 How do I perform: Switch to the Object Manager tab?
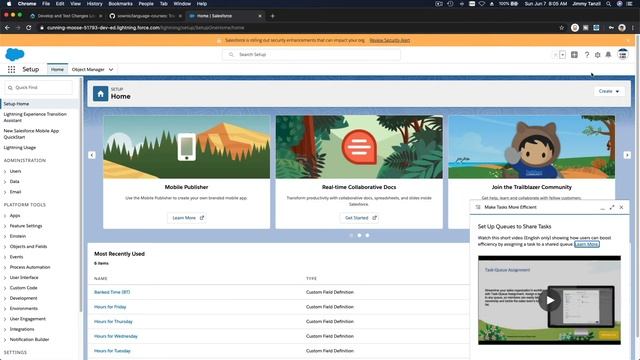[x=88, y=70]
